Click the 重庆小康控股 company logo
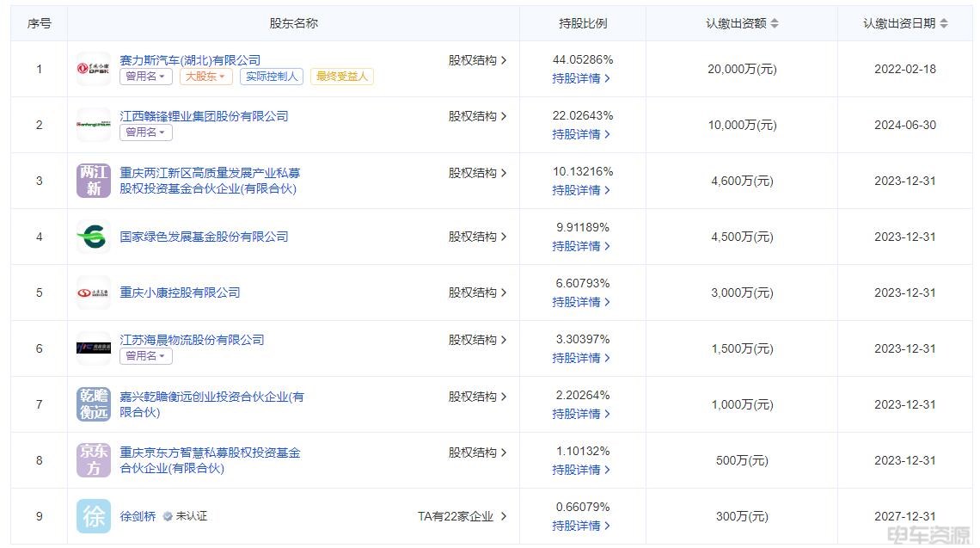 tap(93, 292)
